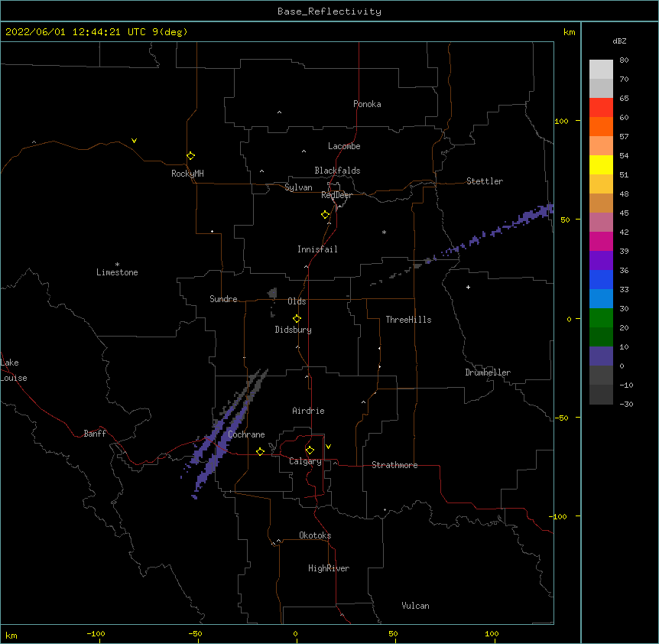Screen dimensions: 659x644
Task: Click the -50 tick on vertical axis
Action: click(561, 418)
